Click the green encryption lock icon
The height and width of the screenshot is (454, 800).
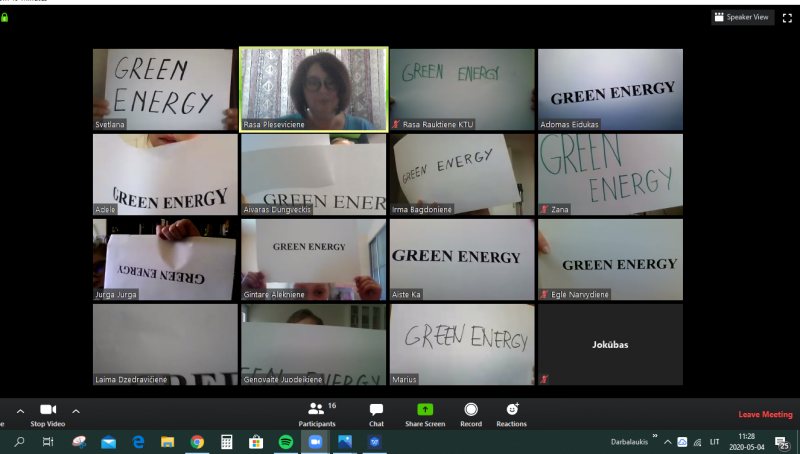click(x=5, y=17)
